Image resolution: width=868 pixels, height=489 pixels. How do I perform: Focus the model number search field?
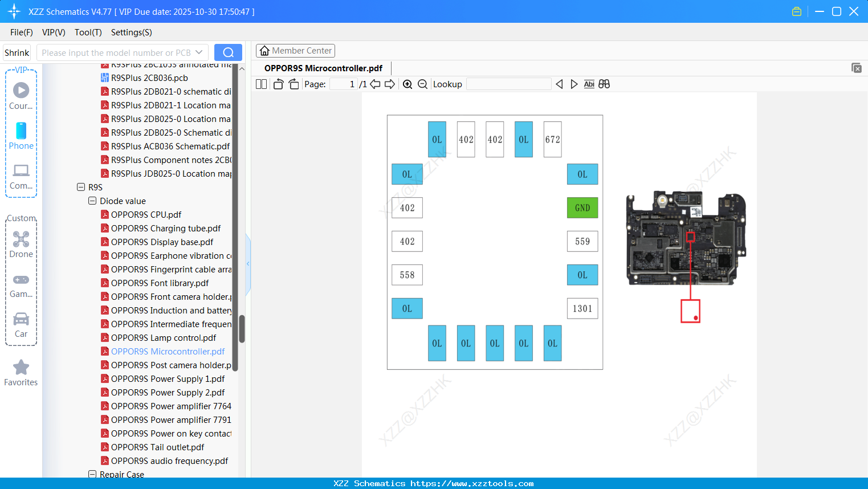click(116, 52)
